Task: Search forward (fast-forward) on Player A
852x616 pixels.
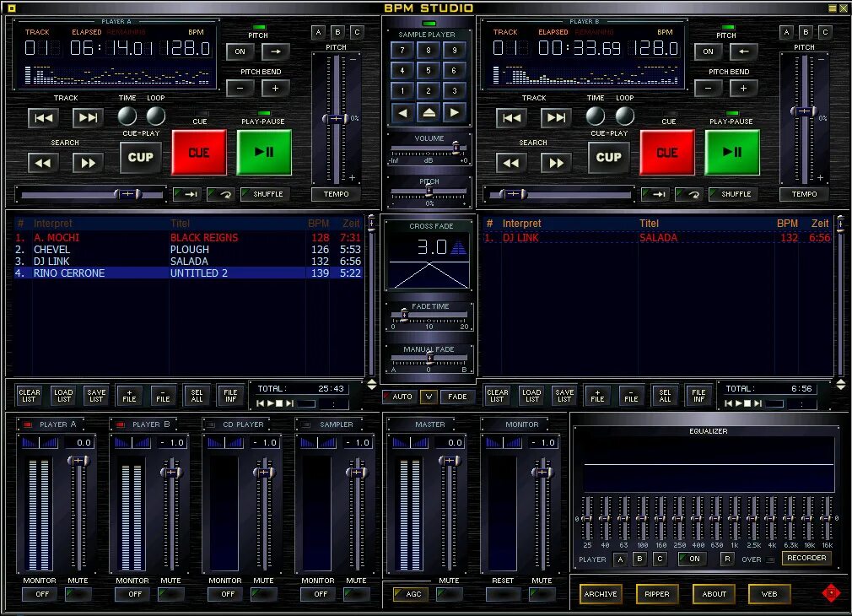Action: (x=88, y=163)
